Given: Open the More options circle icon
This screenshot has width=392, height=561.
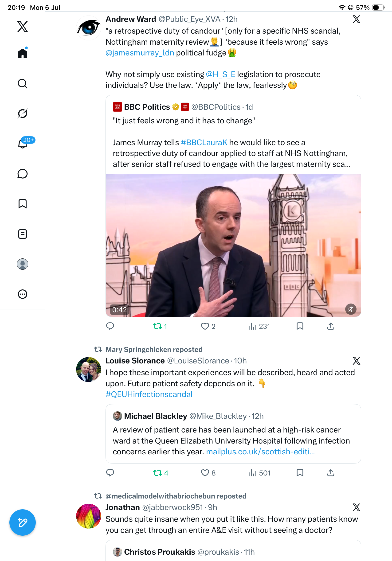Looking at the screenshot, I should (23, 294).
